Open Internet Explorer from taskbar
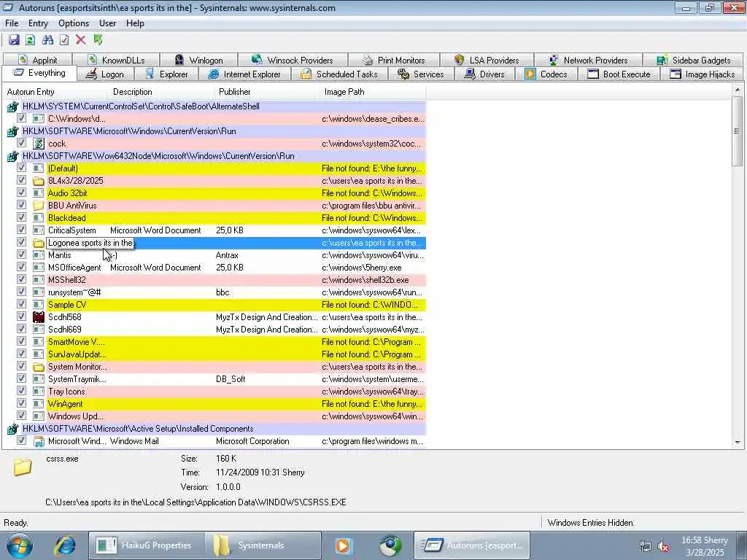Screen dimensions: 747x560 65,545
